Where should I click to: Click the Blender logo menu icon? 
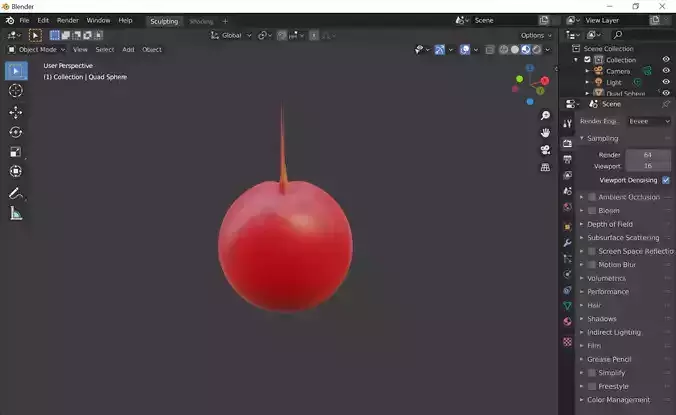coord(10,20)
